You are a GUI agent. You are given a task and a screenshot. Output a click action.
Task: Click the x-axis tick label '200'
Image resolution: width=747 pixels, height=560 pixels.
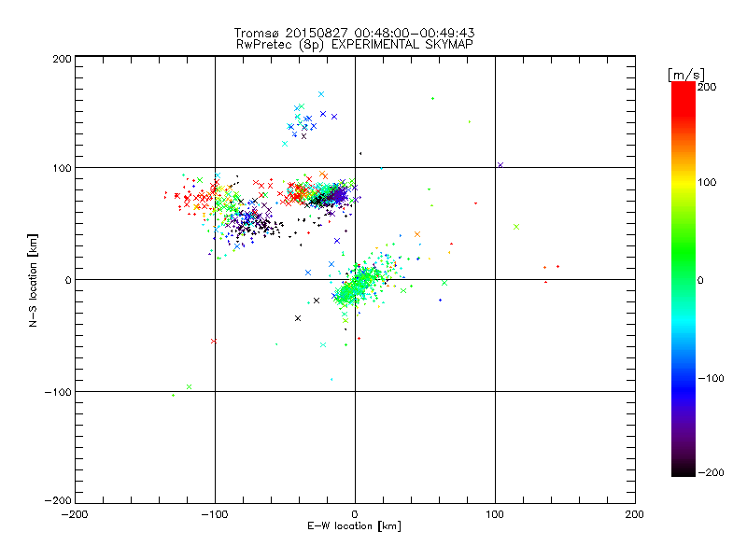point(635,514)
